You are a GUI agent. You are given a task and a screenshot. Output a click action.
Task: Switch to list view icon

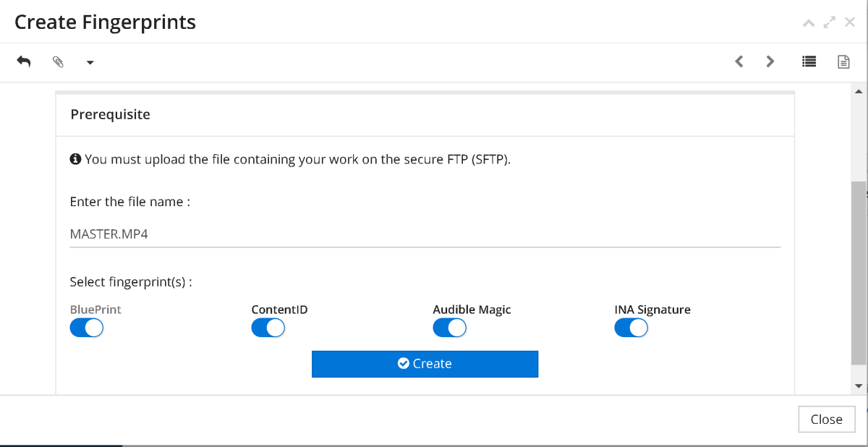coord(809,61)
